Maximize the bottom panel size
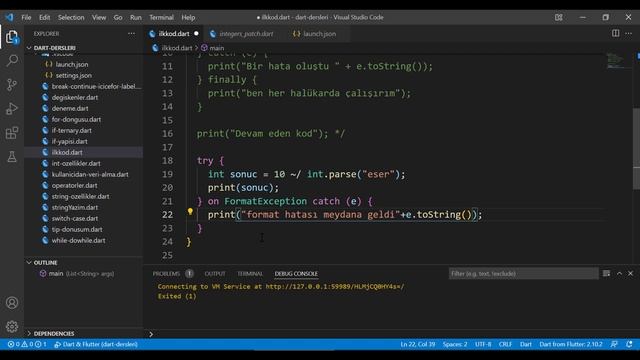This screenshot has height=360, width=640. (x=620, y=273)
